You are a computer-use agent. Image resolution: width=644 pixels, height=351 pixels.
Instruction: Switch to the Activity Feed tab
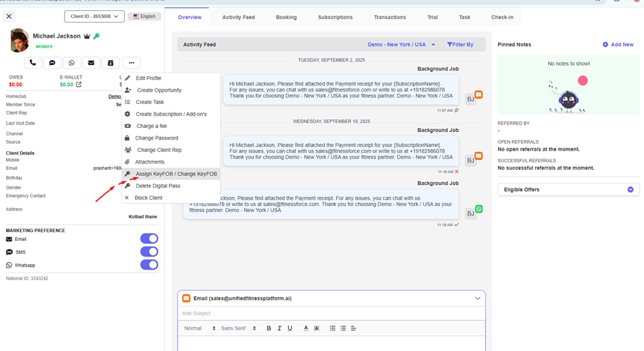click(x=238, y=17)
